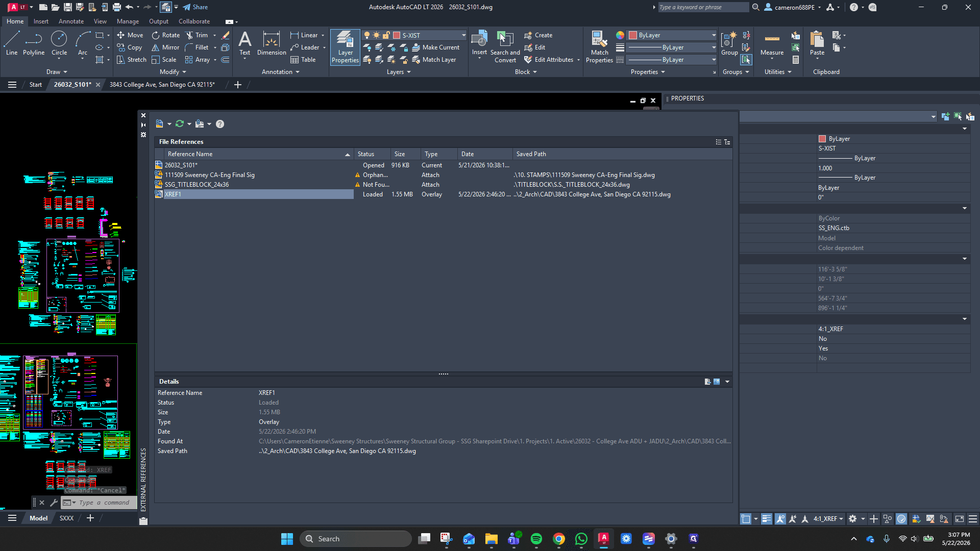Switch to tree view in File References
Screen dimensions: 980x551
(x=727, y=142)
